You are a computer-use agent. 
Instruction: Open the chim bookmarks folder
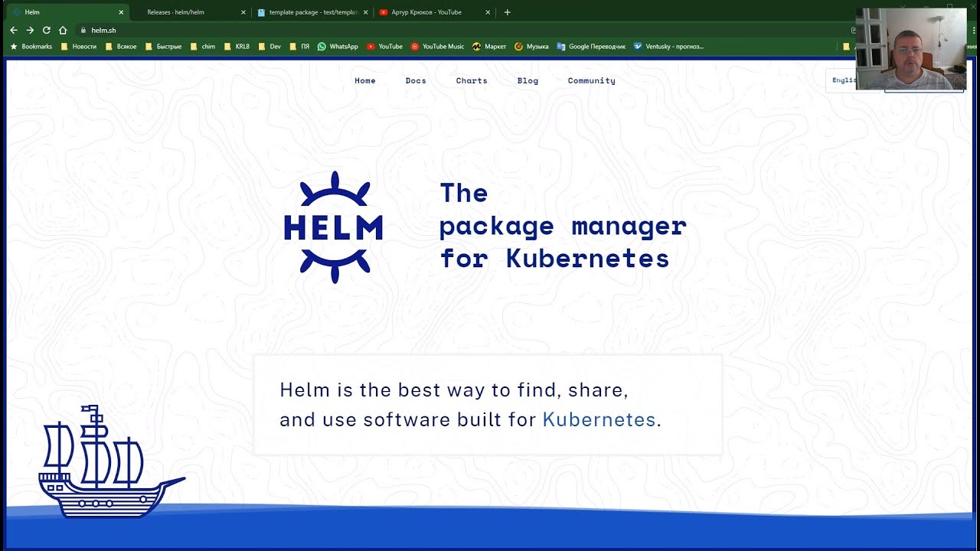[x=203, y=47]
